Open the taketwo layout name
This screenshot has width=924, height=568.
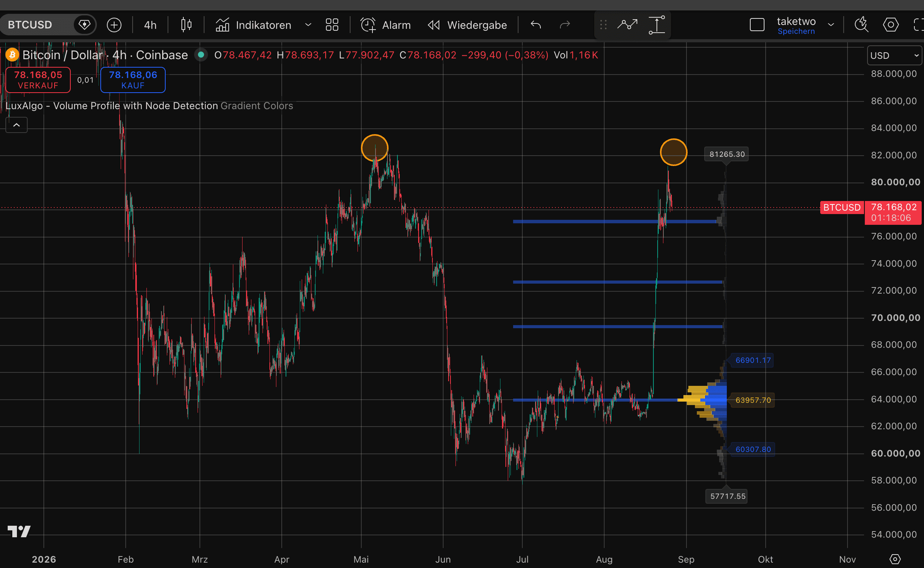coord(796,21)
